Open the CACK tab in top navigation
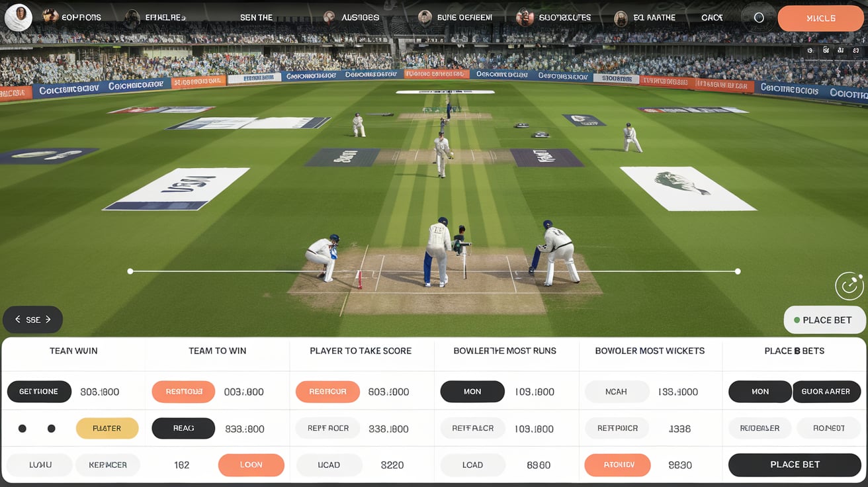This screenshot has height=487, width=868. point(712,18)
